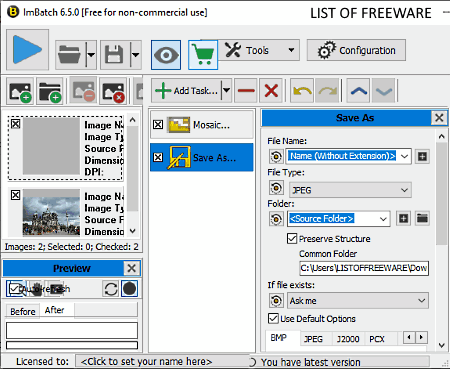Uncheck the cathedral image checkbox

coord(16,195)
